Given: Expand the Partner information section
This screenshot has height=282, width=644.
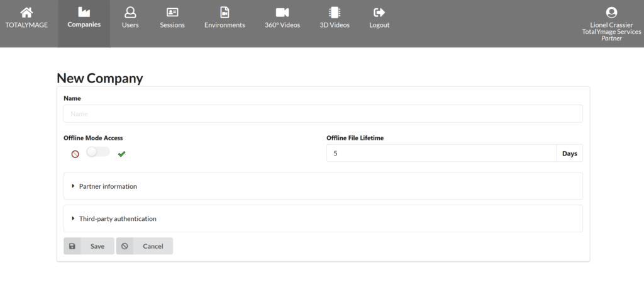Looking at the screenshot, I should click(x=323, y=186).
